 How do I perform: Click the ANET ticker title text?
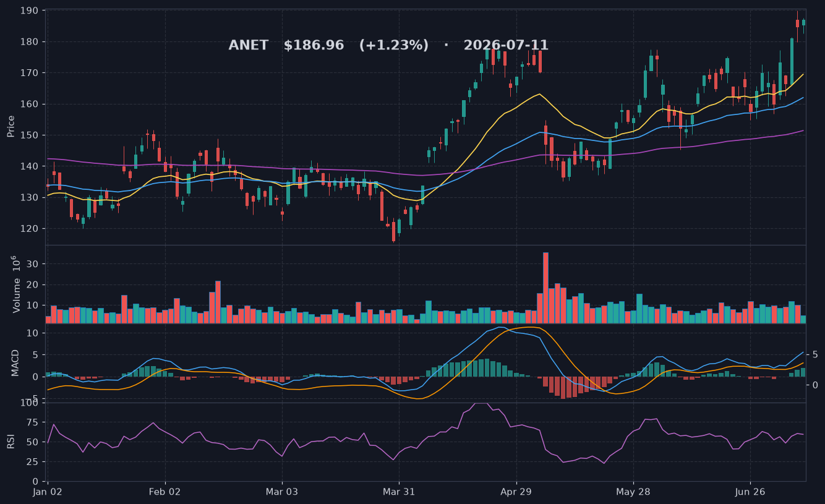[x=249, y=46]
